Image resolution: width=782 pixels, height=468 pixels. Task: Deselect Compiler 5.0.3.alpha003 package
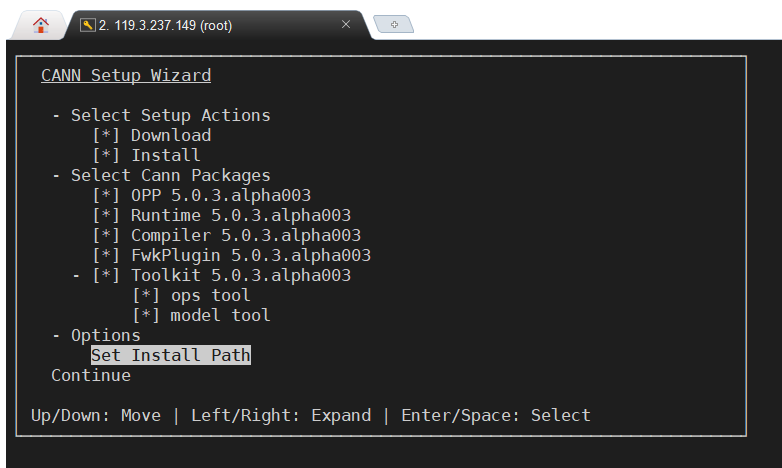coord(106,235)
